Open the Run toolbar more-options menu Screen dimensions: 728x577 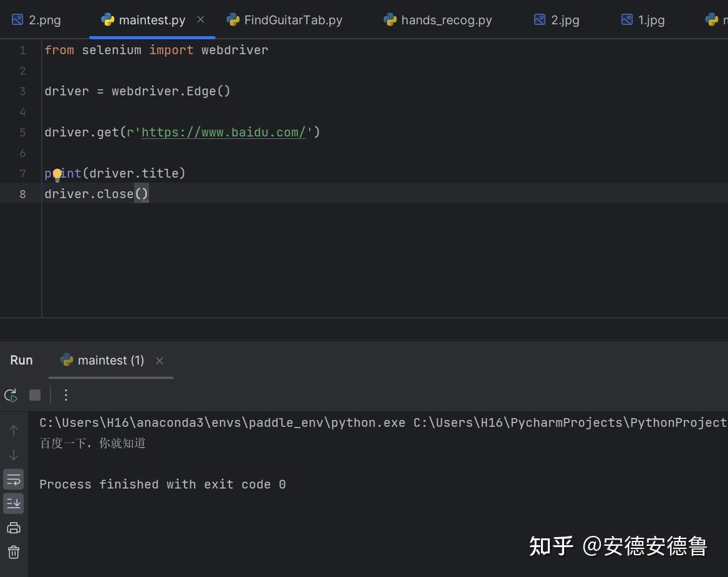66,395
